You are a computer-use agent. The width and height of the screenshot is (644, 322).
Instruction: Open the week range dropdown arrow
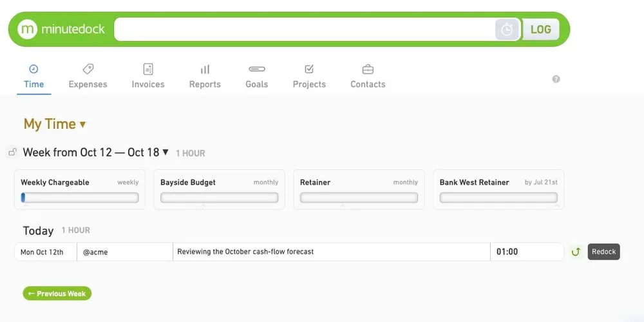[166, 152]
